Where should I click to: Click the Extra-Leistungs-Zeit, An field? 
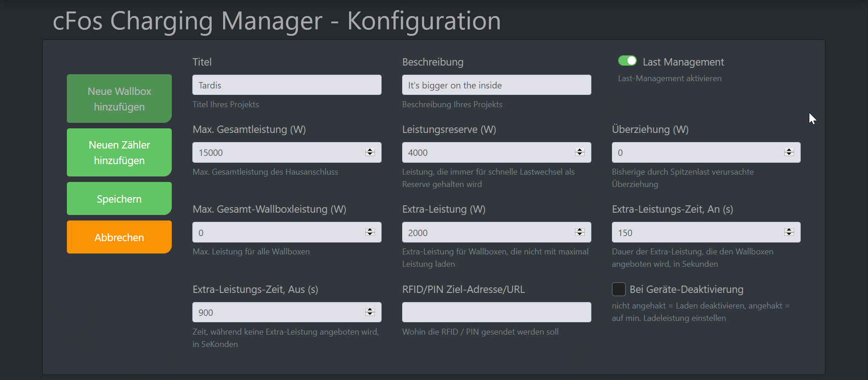[706, 232]
